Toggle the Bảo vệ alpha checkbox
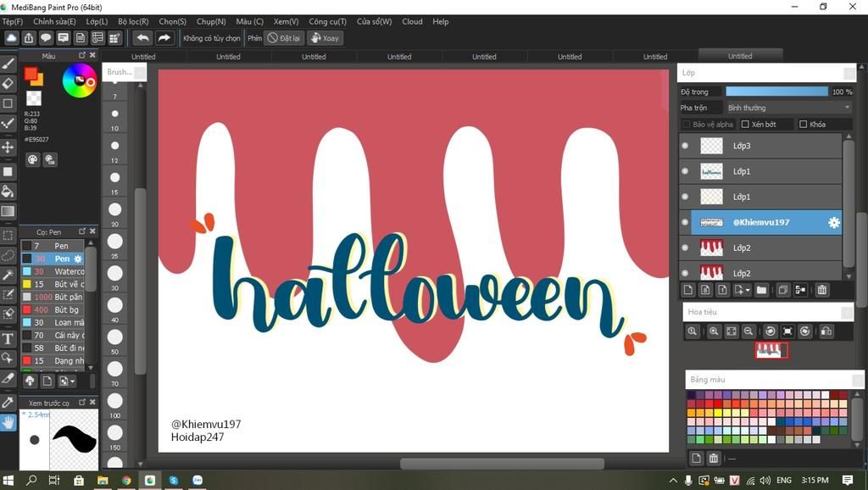 tap(687, 124)
